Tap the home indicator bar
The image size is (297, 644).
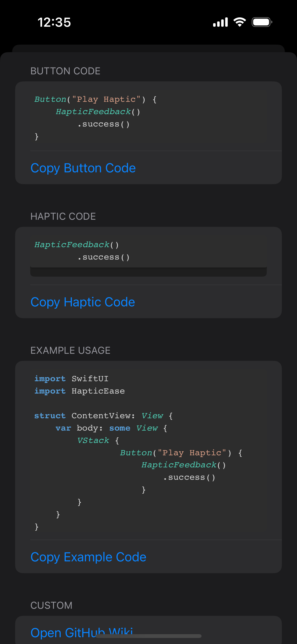148,636
